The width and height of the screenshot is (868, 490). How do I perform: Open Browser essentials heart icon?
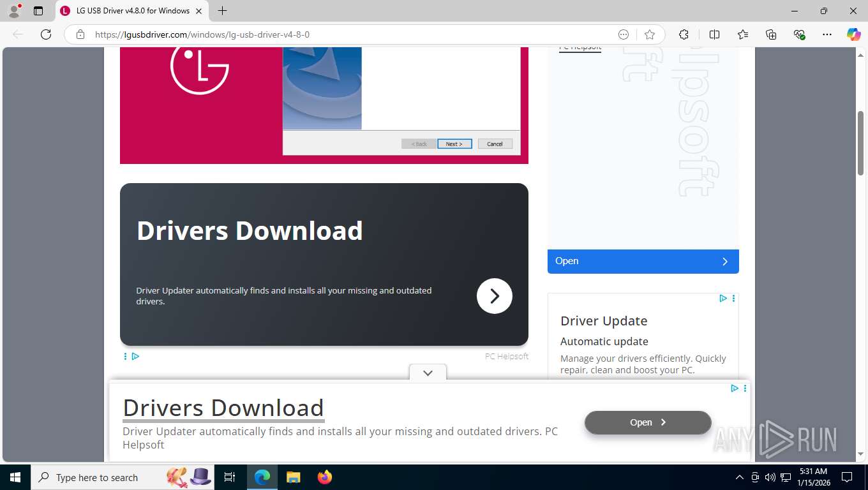pyautogui.click(x=799, y=34)
